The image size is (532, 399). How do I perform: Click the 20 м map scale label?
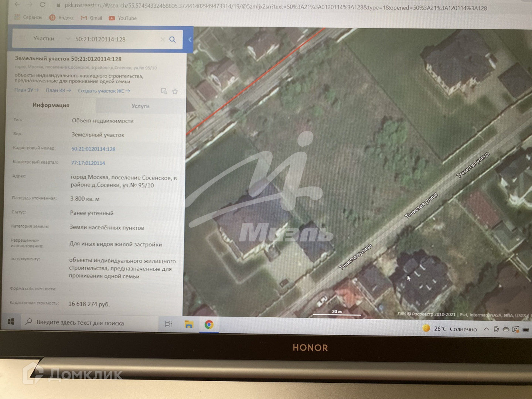point(337,311)
